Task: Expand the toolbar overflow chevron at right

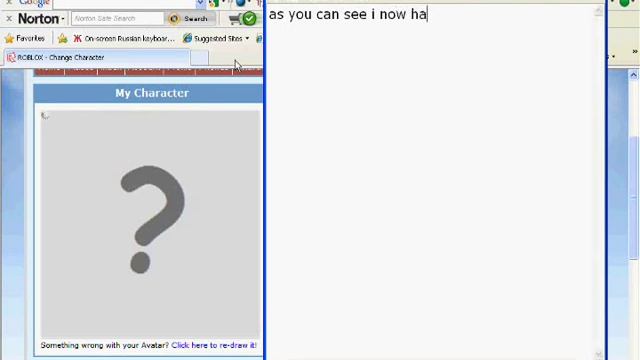Action: [635, 51]
